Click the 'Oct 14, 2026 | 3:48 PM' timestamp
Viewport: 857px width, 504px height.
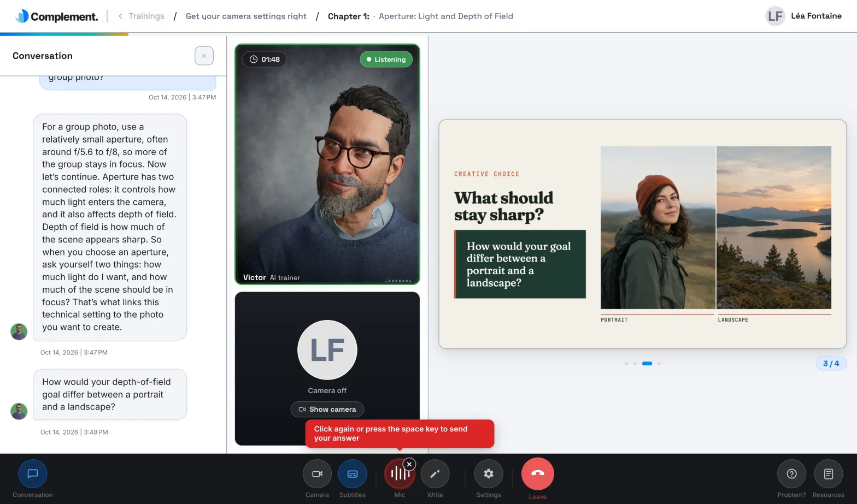[x=74, y=432]
